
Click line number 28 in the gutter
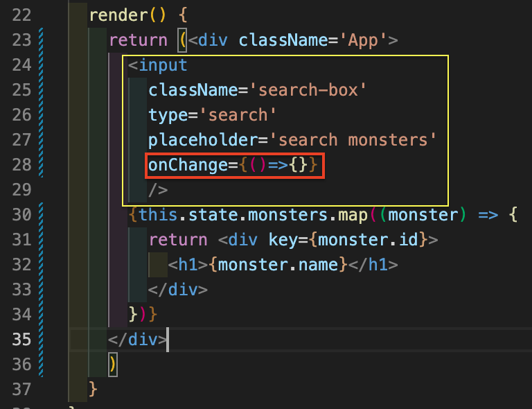click(x=21, y=165)
